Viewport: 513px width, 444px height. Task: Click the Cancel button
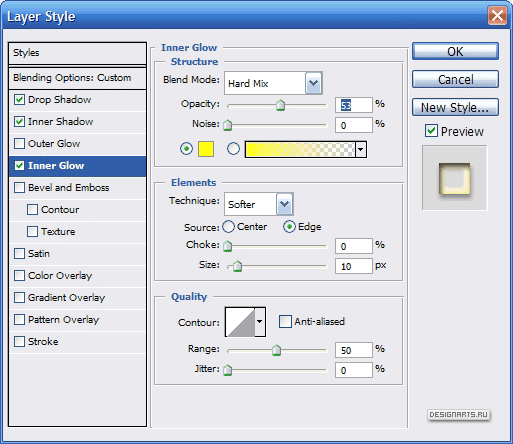(x=455, y=79)
